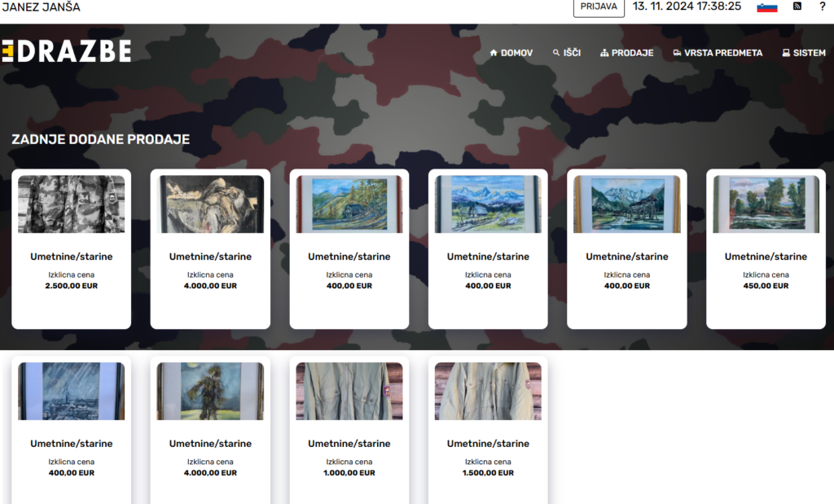Open camouflage uniform thumbnail priced 2.500,00 EUR
The width and height of the screenshot is (834, 504).
72,204
